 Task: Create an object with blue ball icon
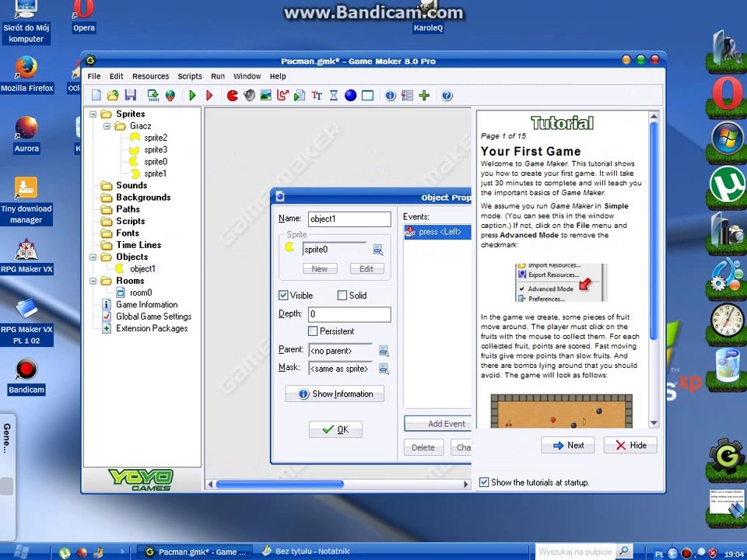pos(351,95)
